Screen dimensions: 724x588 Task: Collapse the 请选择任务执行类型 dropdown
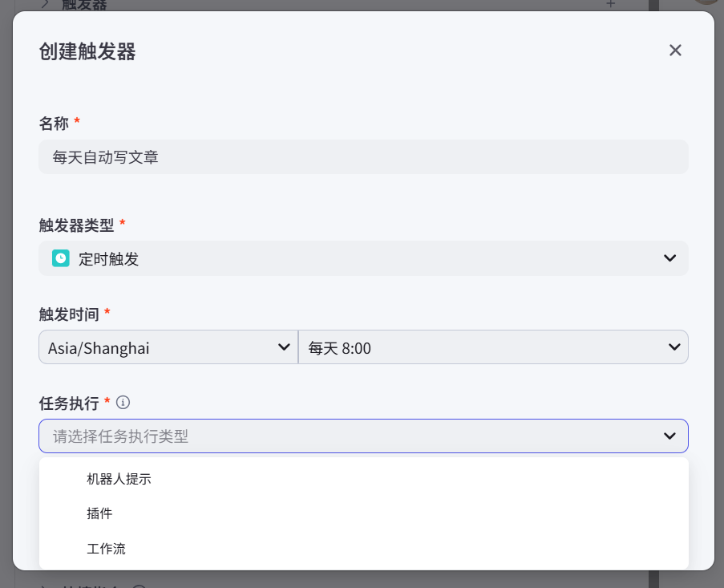pos(363,436)
